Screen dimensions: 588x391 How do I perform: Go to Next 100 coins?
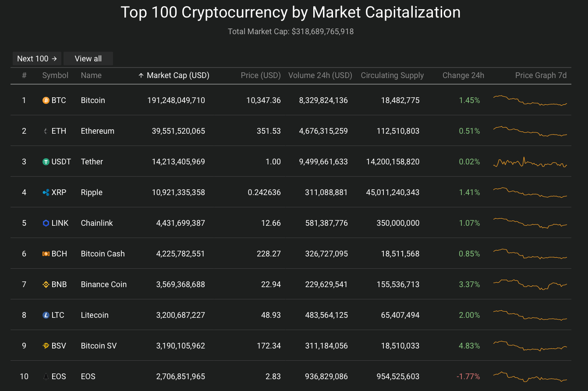tap(37, 59)
